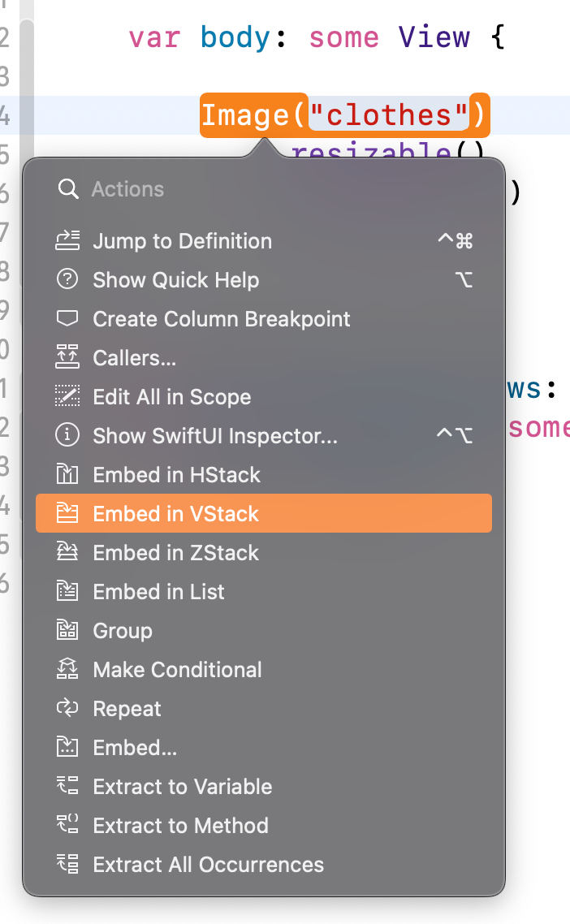The width and height of the screenshot is (570, 924).
Task: Click the Embed in HStack icon
Action: tap(68, 474)
